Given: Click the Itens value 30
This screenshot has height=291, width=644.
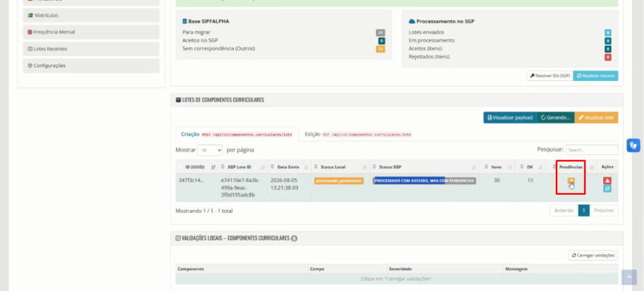Looking at the screenshot, I should 497,180.
